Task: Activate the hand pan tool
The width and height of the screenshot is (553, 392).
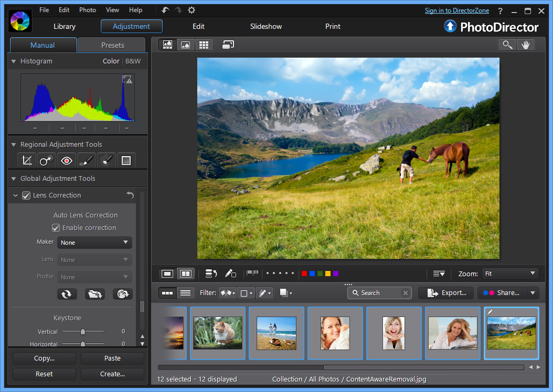Action: pyautogui.click(x=525, y=45)
